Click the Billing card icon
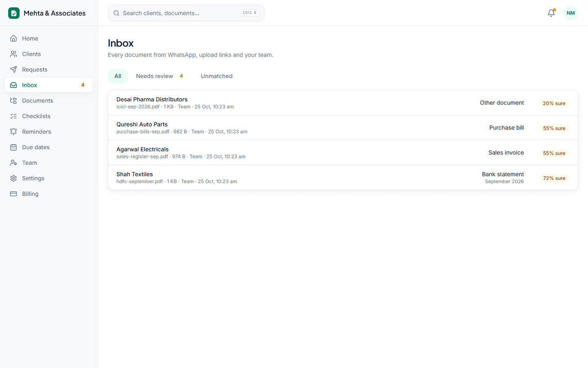This screenshot has height=368, width=588. tap(13, 194)
